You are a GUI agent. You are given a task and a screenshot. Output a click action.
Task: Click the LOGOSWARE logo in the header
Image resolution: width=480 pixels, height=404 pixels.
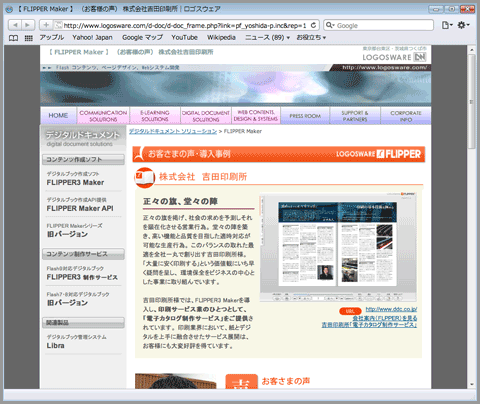pos(394,57)
